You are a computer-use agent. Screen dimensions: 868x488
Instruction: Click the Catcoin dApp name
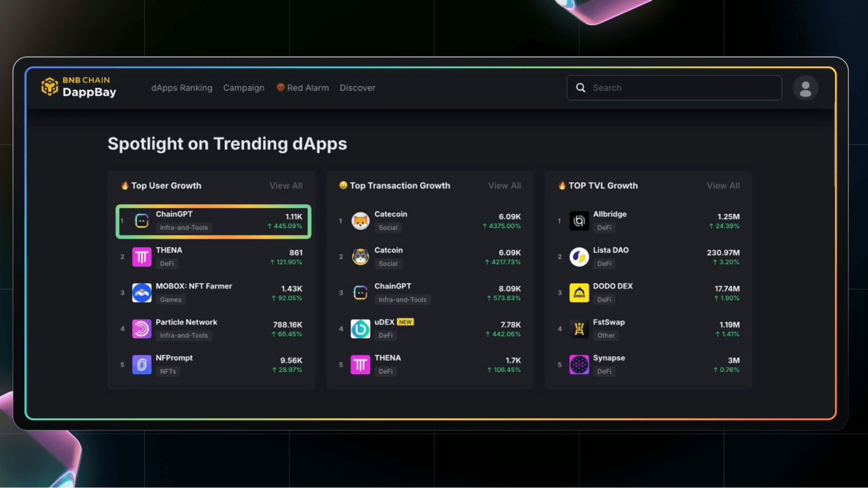click(x=388, y=250)
